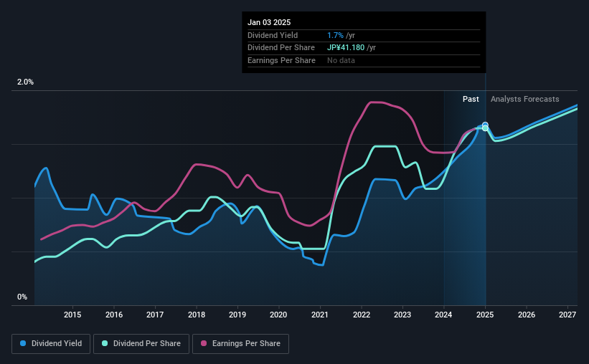Toggle the Dividend Per Share legend button
This screenshot has height=364, width=589.
[x=141, y=344]
